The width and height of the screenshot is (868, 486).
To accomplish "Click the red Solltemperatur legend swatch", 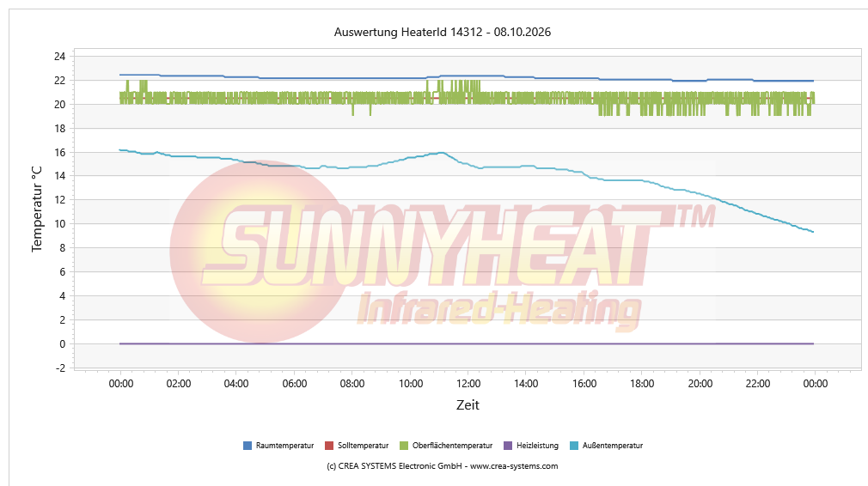I will (329, 446).
